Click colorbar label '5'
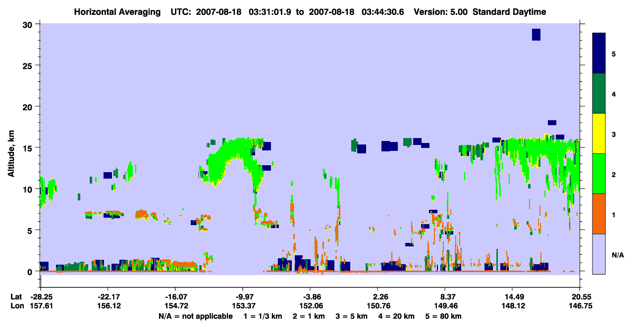The width and height of the screenshot is (644, 330). click(x=614, y=53)
